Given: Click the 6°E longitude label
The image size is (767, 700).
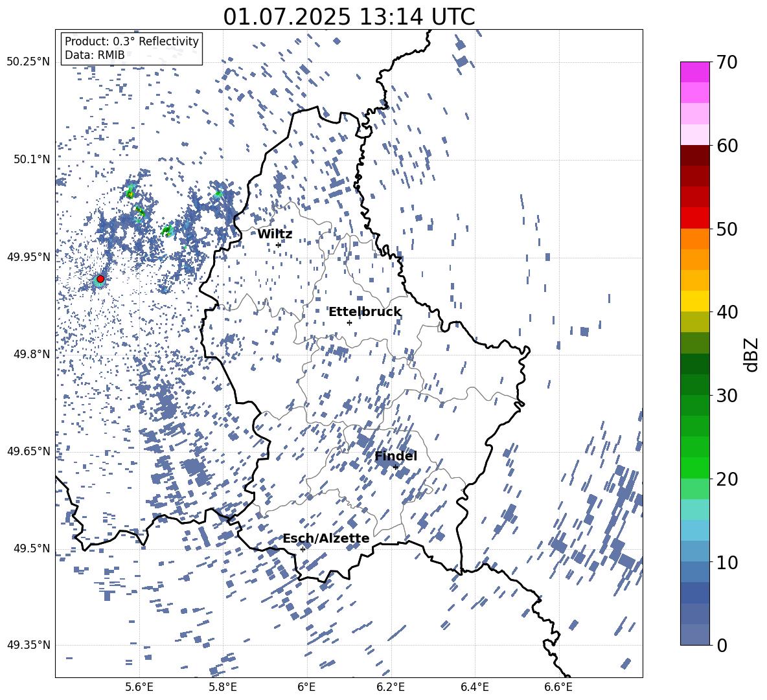Looking at the screenshot, I should [306, 688].
